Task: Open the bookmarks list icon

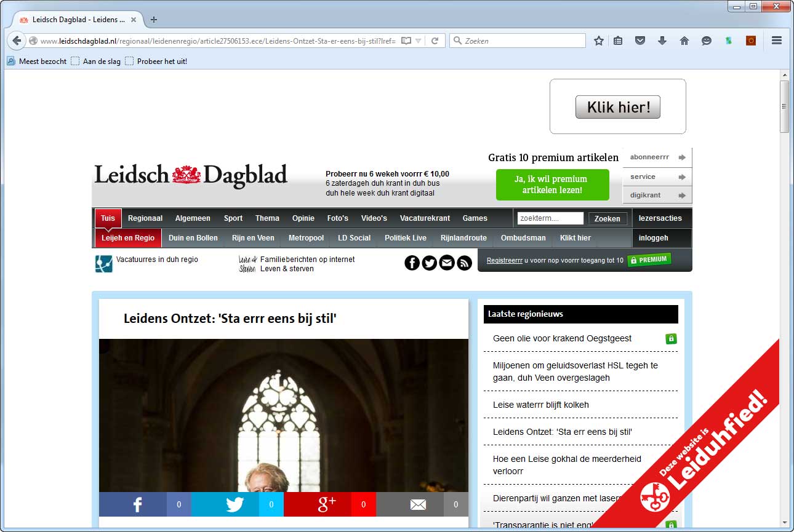Action: (x=618, y=41)
